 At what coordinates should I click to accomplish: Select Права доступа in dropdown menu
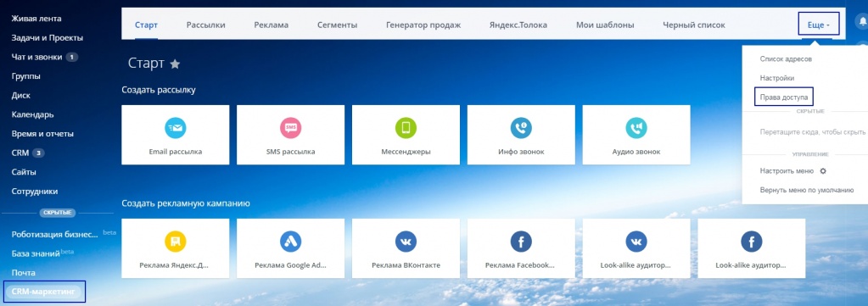[x=784, y=97]
